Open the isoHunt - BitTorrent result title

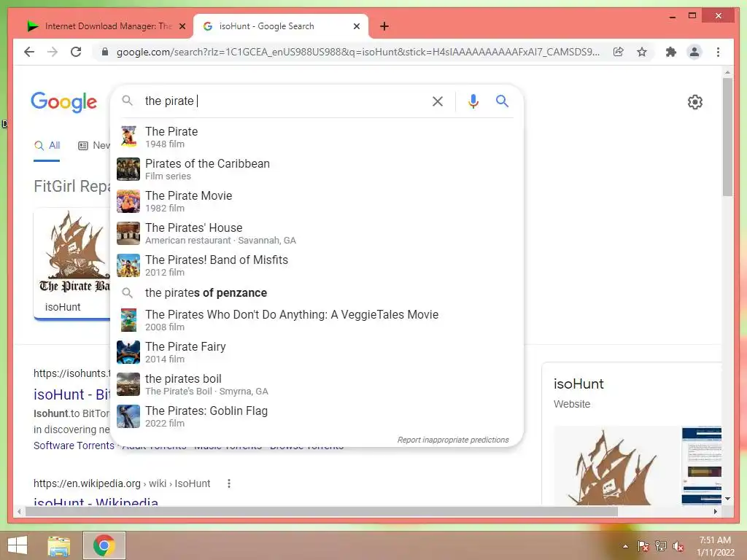(72, 394)
